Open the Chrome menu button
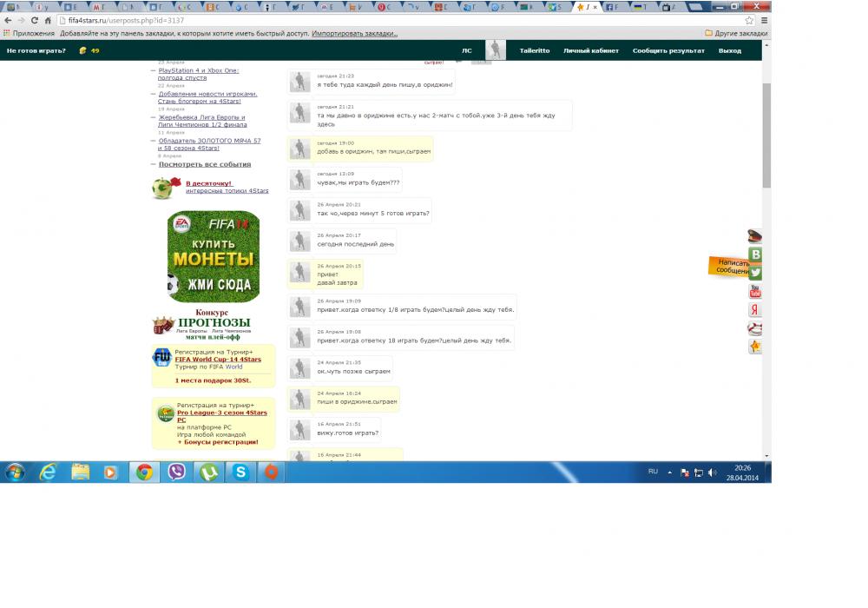The image size is (868, 608). click(x=763, y=20)
